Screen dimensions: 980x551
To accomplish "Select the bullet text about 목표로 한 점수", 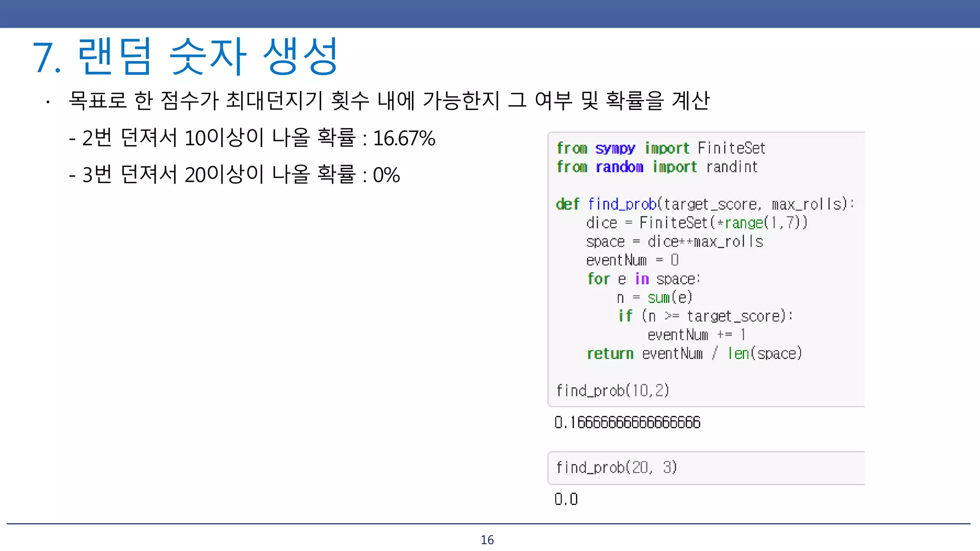I will (389, 100).
